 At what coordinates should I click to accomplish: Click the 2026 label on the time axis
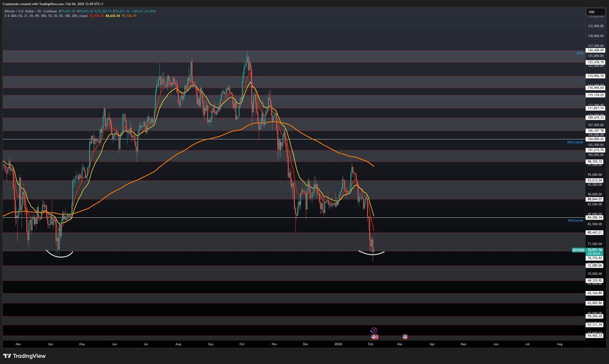click(x=337, y=344)
